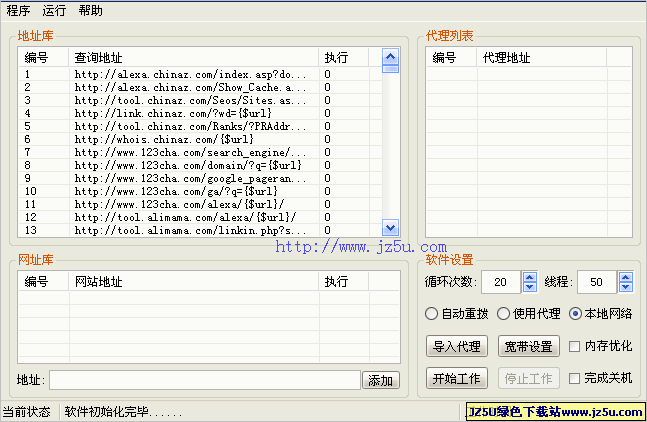Click 编号 column header in 代理列表
The image size is (647, 422).
coord(451,57)
